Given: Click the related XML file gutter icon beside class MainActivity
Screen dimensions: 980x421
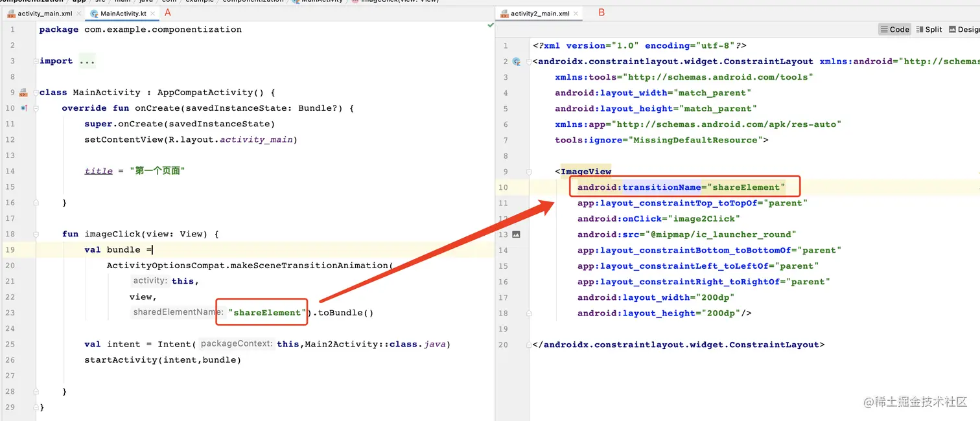Looking at the screenshot, I should (23, 93).
